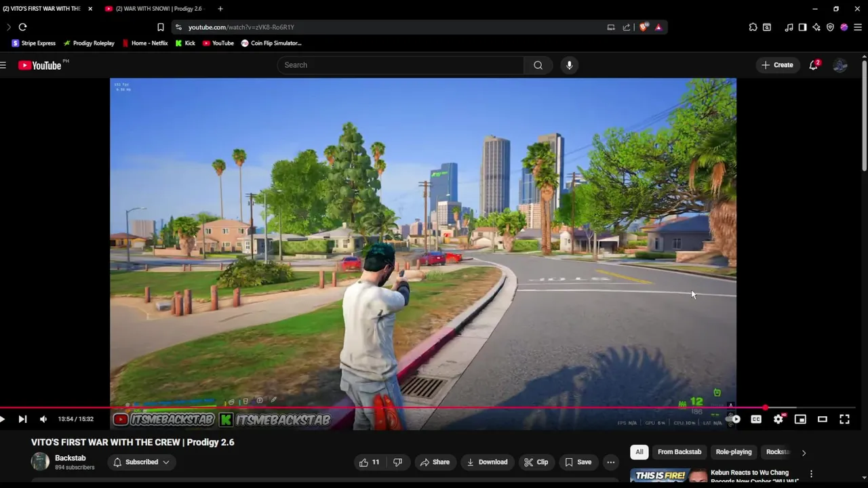Open the Backstab channel name link
This screenshot has width=868, height=488.
[x=70, y=458]
